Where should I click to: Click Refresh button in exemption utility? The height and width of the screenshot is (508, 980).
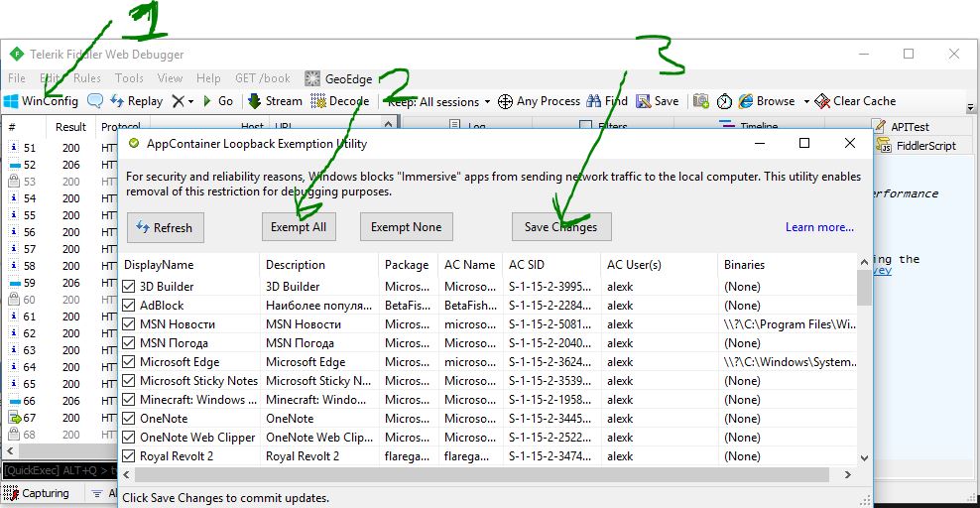coord(166,227)
